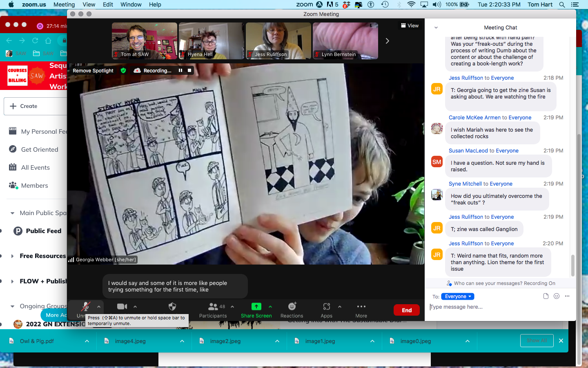The width and height of the screenshot is (588, 368).
Task: Click the Wi-Fi status icon
Action: [x=411, y=4]
